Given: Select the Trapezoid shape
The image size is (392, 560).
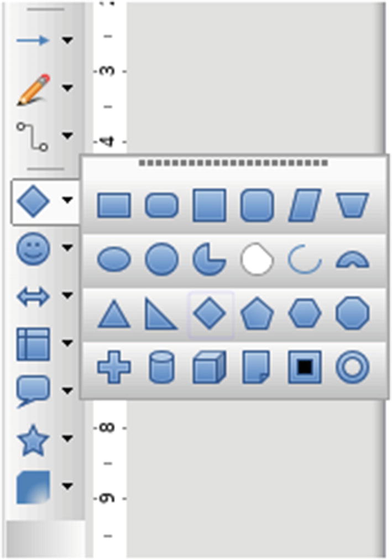Looking at the screenshot, I should [352, 205].
